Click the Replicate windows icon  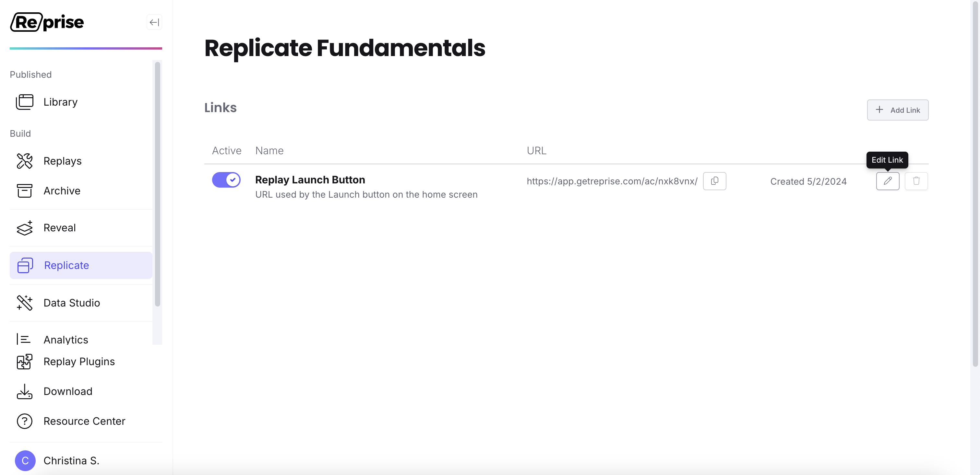pos(25,265)
